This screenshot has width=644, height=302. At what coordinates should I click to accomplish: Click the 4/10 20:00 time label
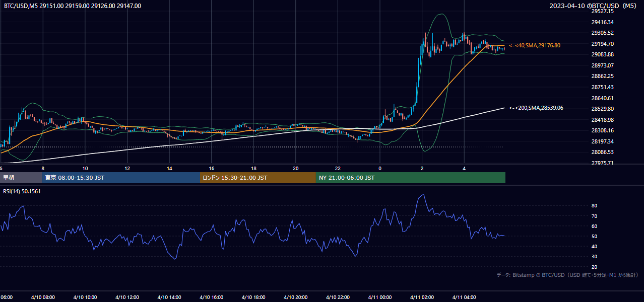[x=296, y=297]
